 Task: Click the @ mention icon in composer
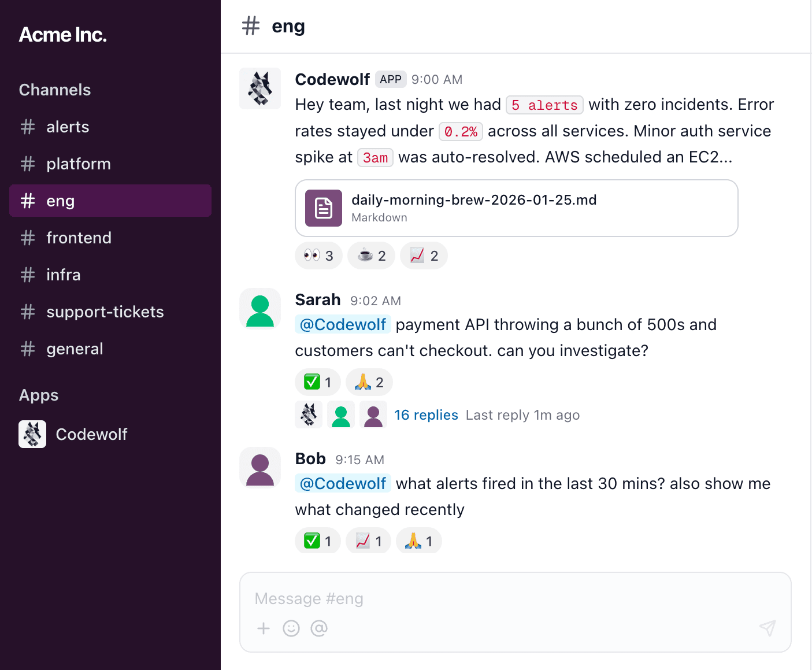(319, 628)
